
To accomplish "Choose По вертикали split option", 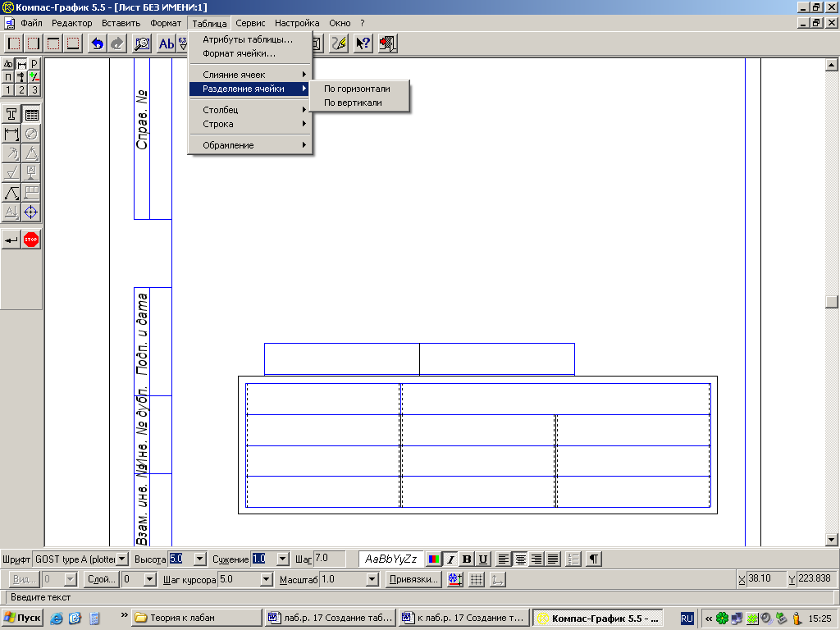I will tap(359, 103).
